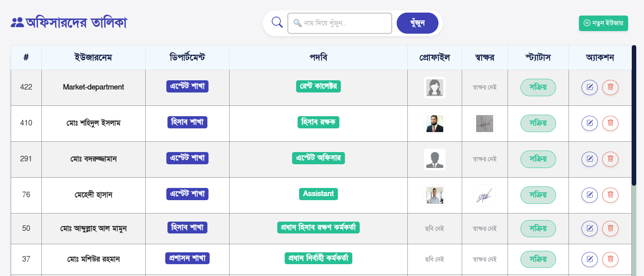Click the edit icon for Market-department row
The width and height of the screenshot is (644, 276).
click(x=590, y=87)
